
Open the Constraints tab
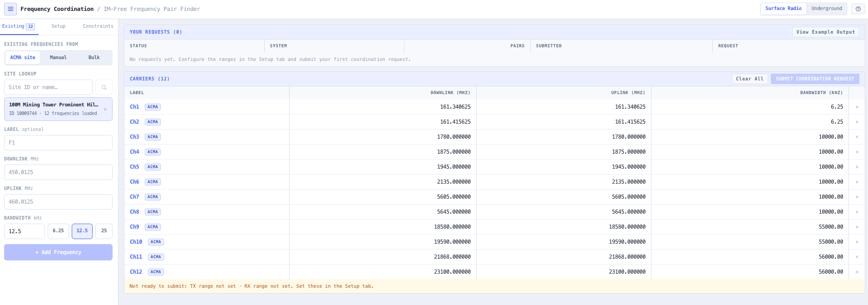(x=98, y=26)
